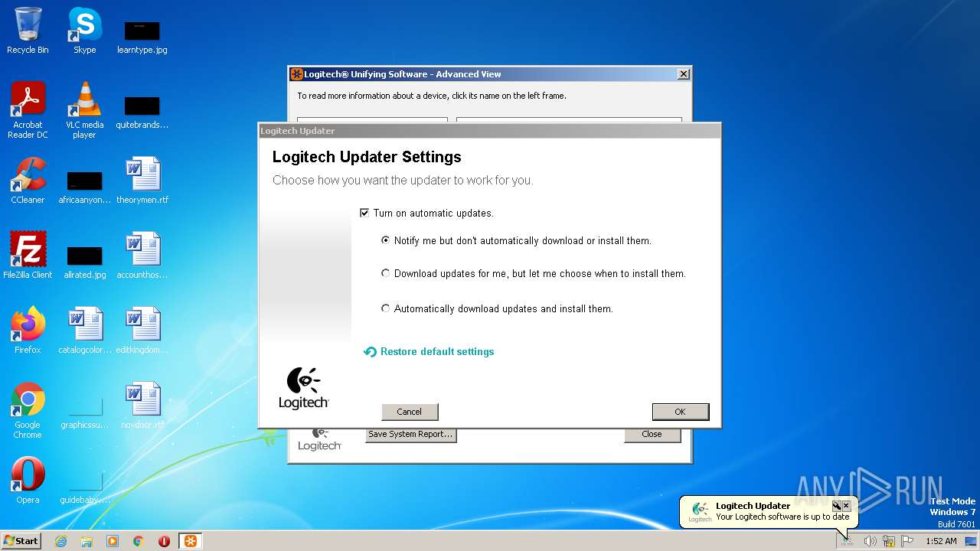The width and height of the screenshot is (980, 551).
Task: Select Notify me but don't download option
Action: click(x=386, y=240)
